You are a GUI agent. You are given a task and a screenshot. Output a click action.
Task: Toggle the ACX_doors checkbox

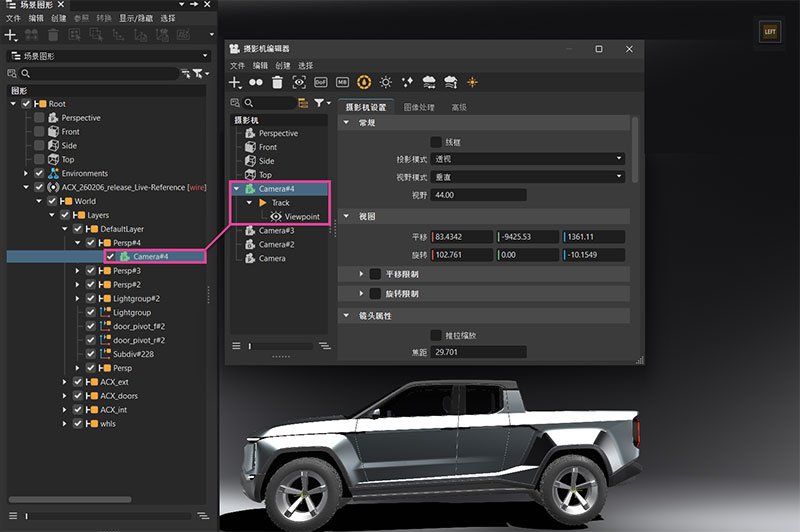pyautogui.click(x=78, y=395)
